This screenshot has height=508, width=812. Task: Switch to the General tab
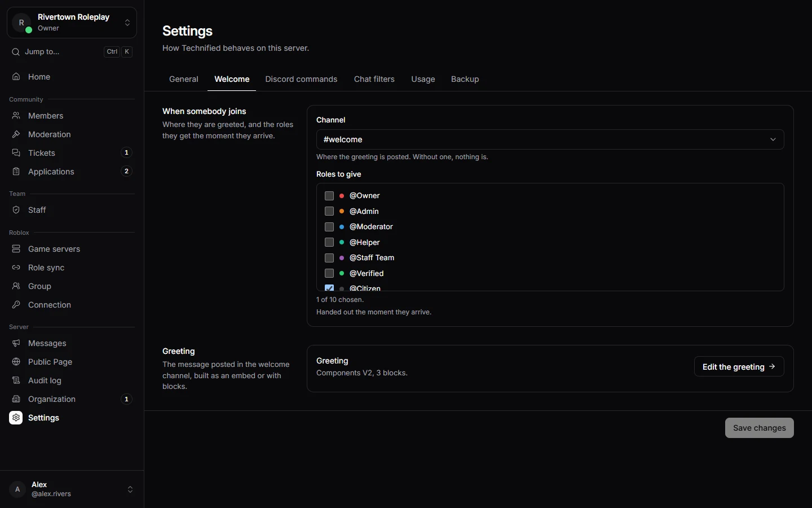coord(184,79)
